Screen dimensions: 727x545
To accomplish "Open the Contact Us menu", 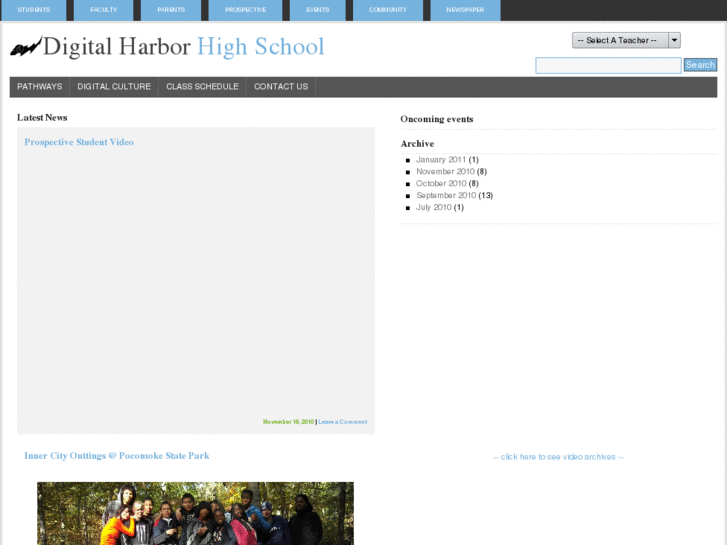I will [x=281, y=87].
